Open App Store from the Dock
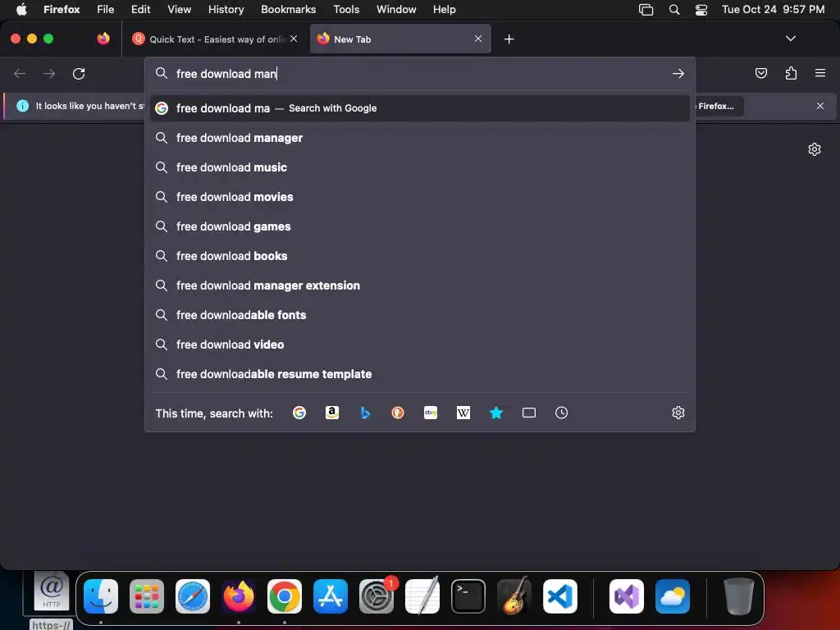The image size is (840, 630). (331, 596)
